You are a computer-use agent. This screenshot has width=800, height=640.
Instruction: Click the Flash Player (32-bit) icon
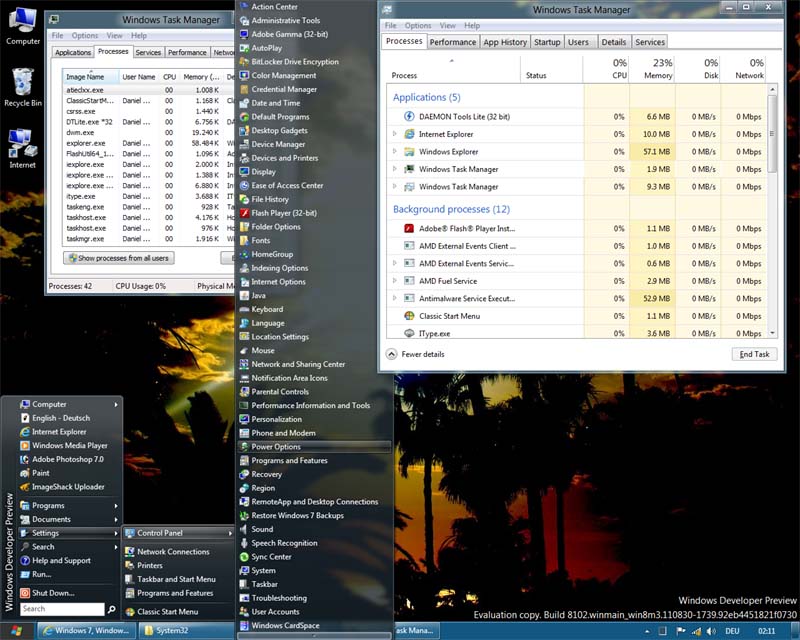coord(244,213)
